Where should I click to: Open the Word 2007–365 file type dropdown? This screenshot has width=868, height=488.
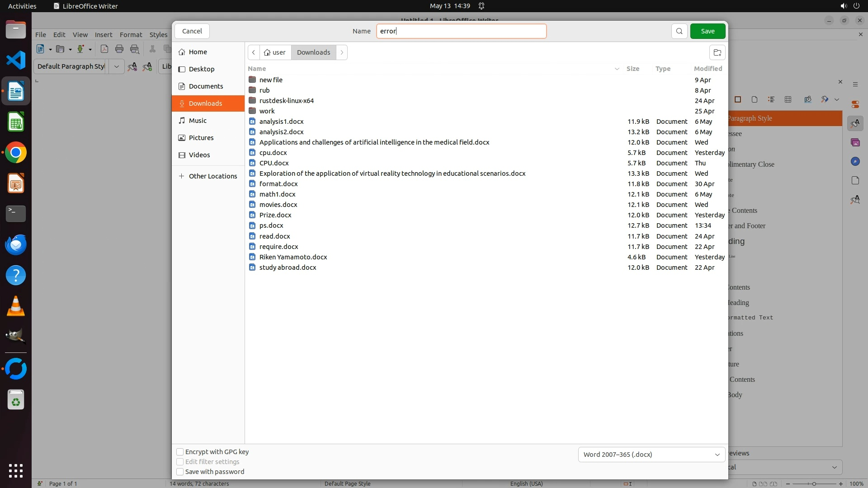(x=651, y=455)
